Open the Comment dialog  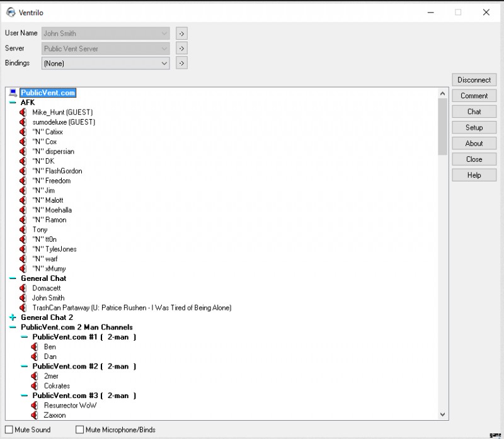[x=474, y=96]
